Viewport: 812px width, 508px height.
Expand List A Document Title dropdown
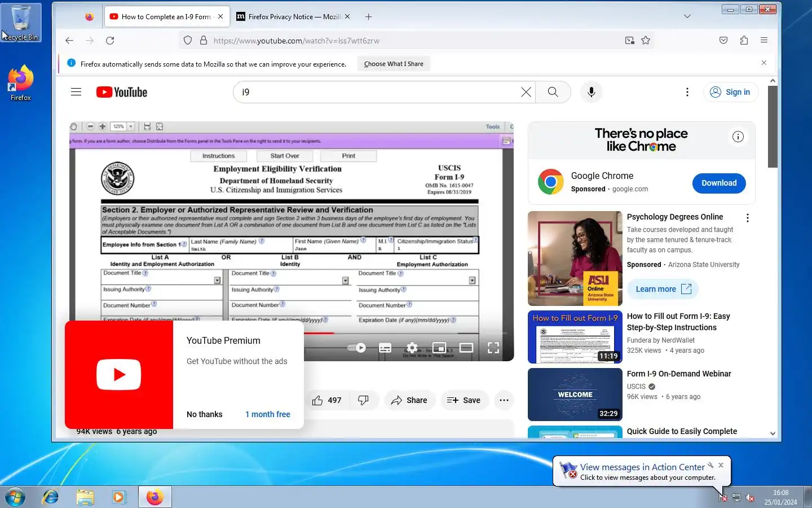[217, 281]
